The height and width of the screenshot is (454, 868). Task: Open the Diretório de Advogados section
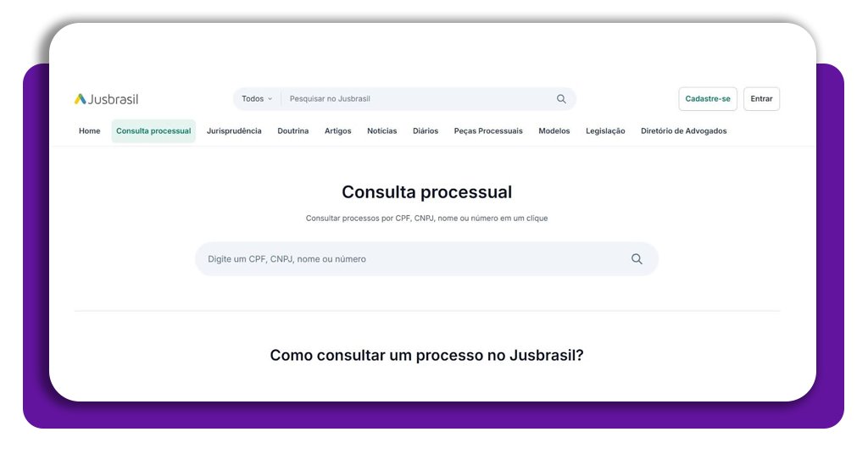pyautogui.click(x=684, y=131)
